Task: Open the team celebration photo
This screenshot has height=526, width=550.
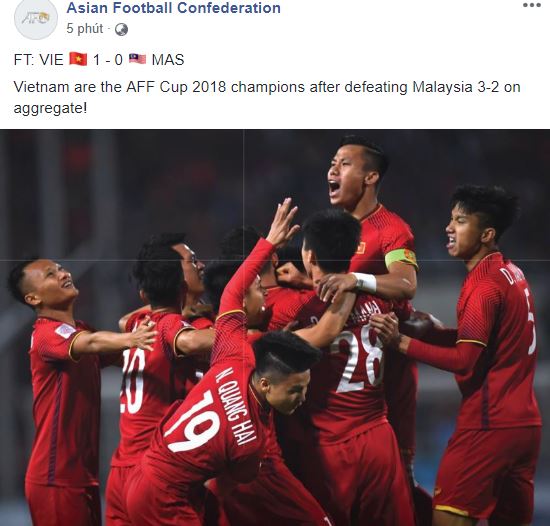Action: (x=275, y=328)
